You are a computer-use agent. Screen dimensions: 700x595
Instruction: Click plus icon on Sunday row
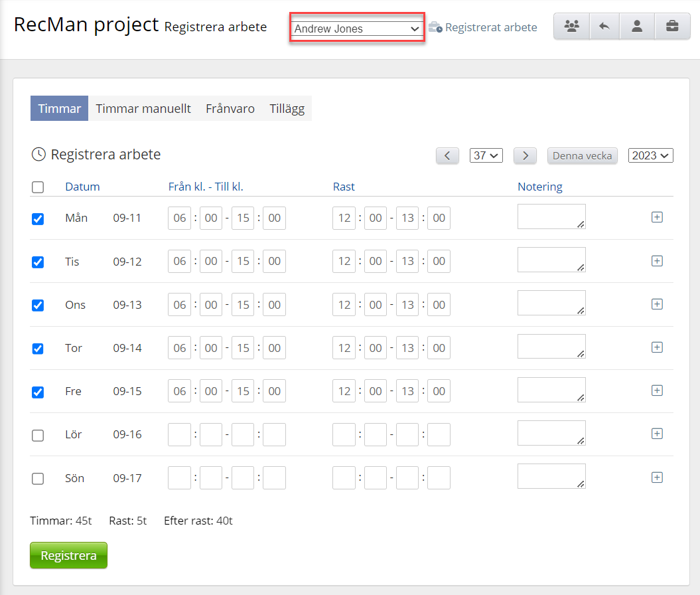(x=657, y=477)
